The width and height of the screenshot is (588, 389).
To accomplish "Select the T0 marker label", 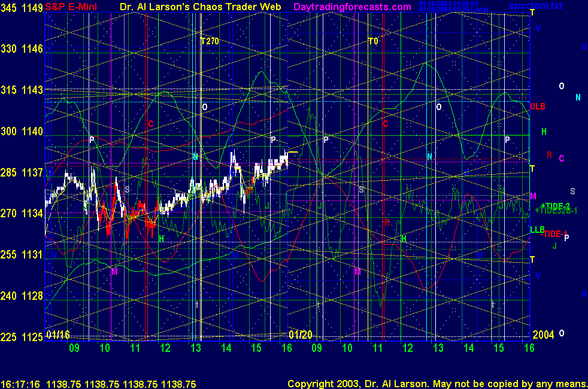I will tap(373, 41).
